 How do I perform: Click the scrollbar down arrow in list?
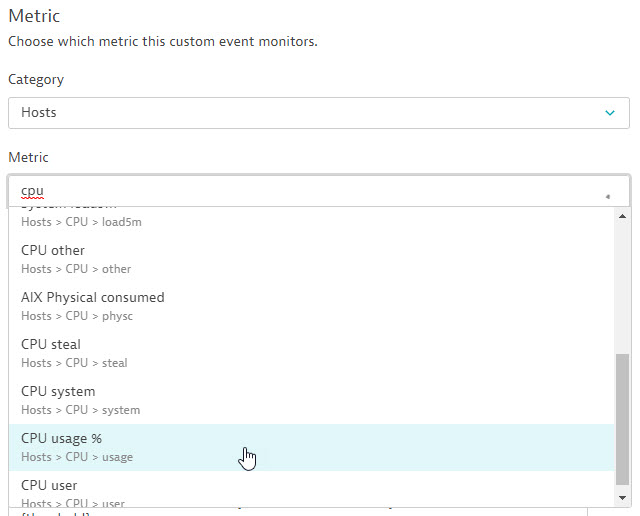[x=622, y=497]
